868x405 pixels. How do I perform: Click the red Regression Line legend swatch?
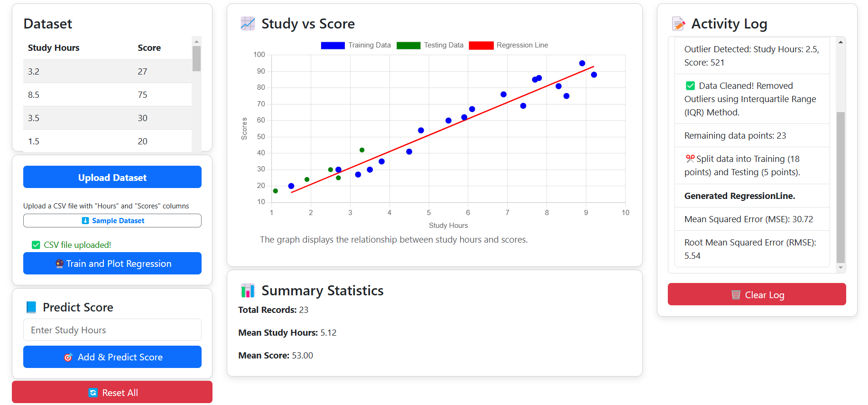[481, 46]
